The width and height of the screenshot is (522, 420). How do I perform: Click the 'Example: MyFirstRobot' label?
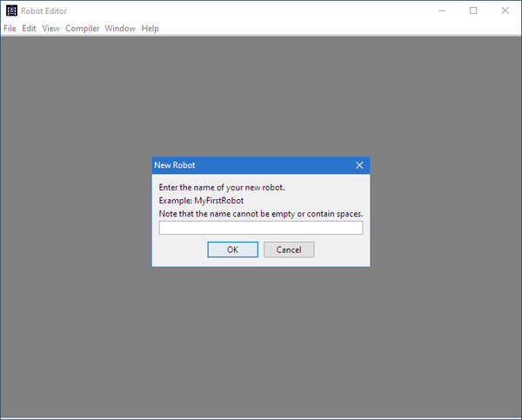[x=202, y=201]
